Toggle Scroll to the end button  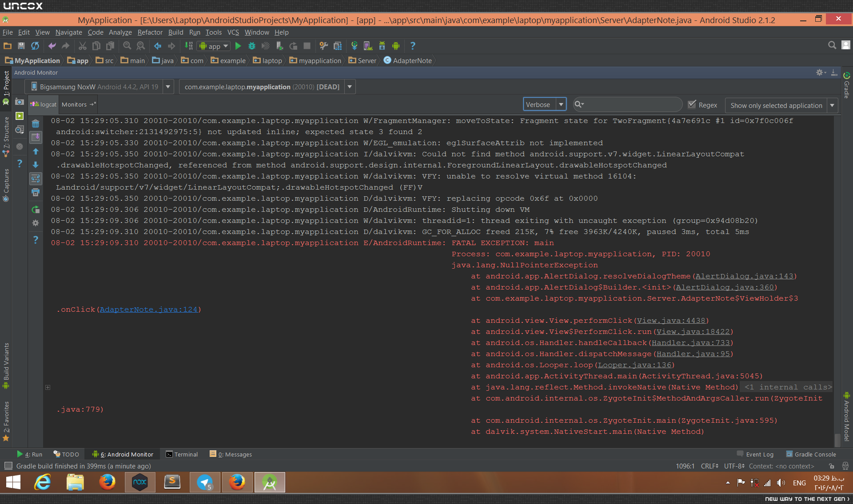click(36, 138)
